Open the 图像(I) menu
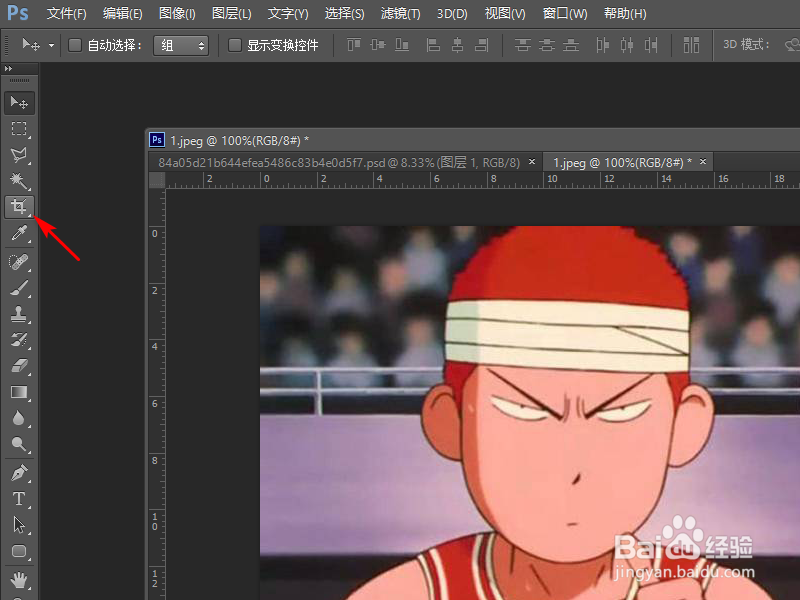800x600 pixels. (x=177, y=14)
